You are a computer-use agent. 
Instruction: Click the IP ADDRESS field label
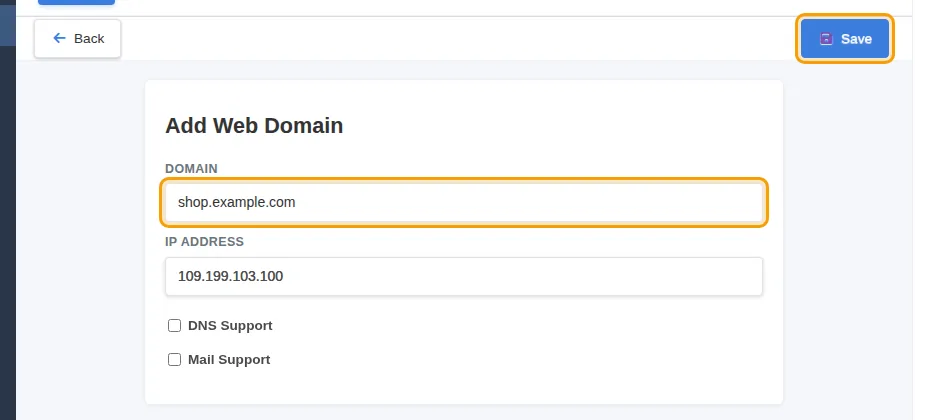click(204, 241)
